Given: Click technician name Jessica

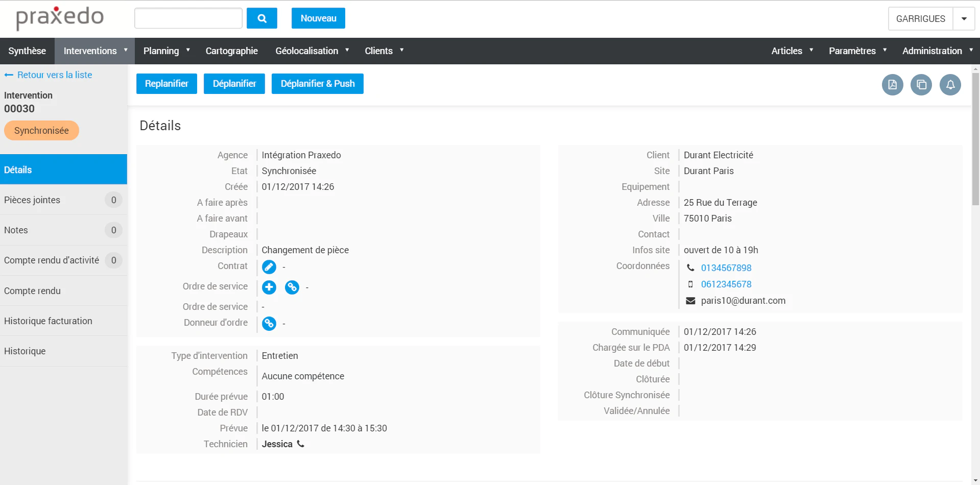Looking at the screenshot, I should [277, 444].
